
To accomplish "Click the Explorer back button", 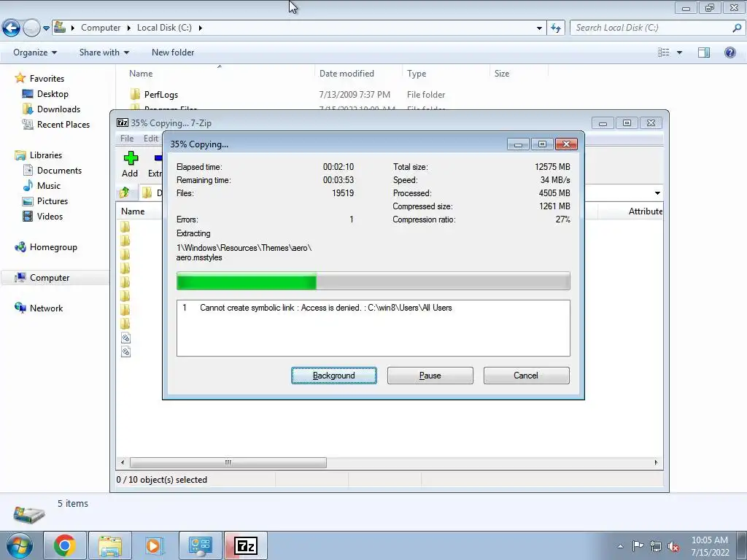I will click(x=12, y=28).
